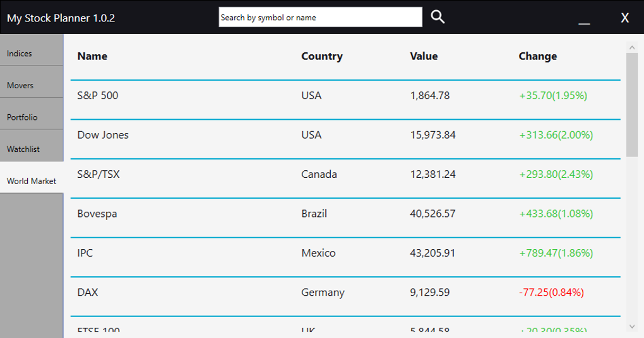Click the Name column header

(92, 56)
